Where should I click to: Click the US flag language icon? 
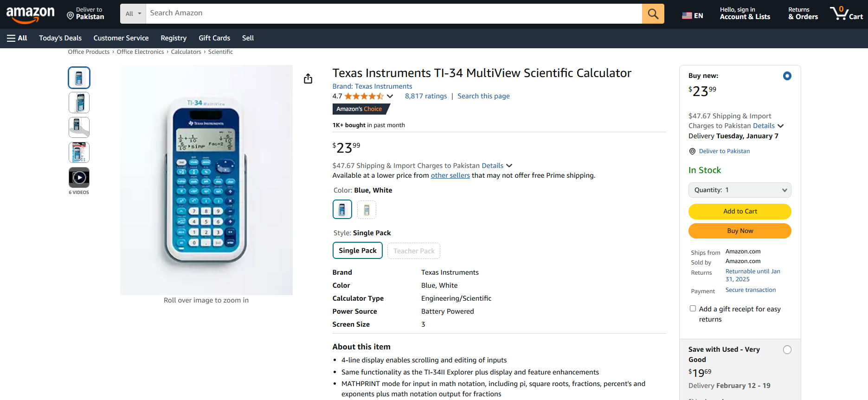687,16
